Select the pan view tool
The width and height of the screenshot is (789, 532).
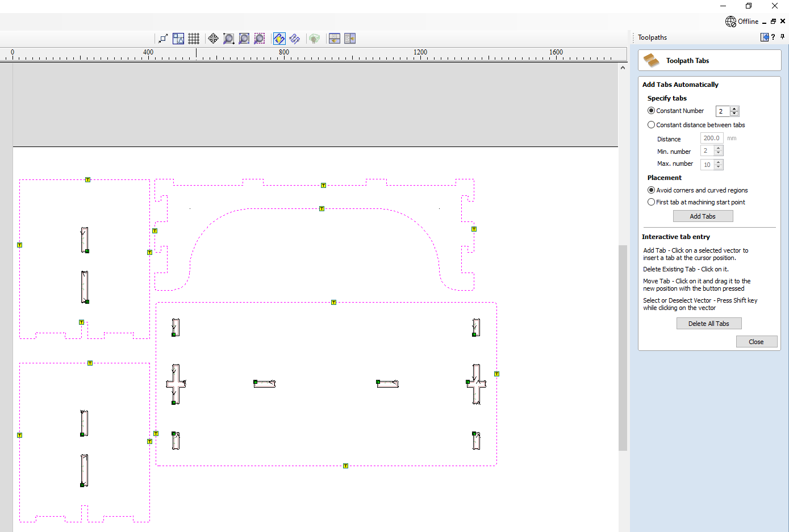(213, 39)
